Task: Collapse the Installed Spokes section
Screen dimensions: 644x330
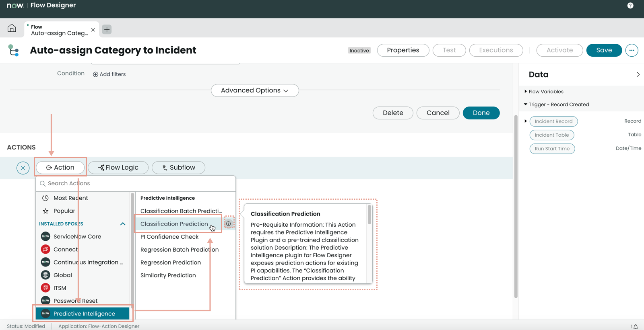Action: coord(123,224)
